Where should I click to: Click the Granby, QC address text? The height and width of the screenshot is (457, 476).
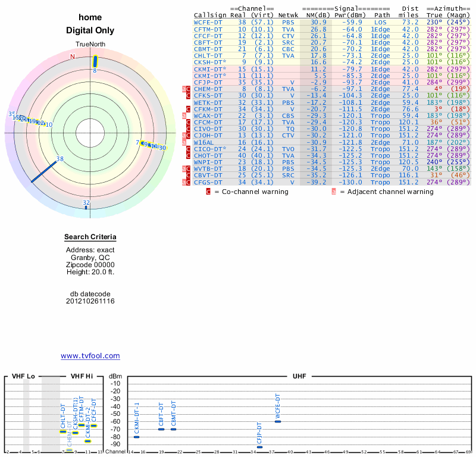pos(90,258)
